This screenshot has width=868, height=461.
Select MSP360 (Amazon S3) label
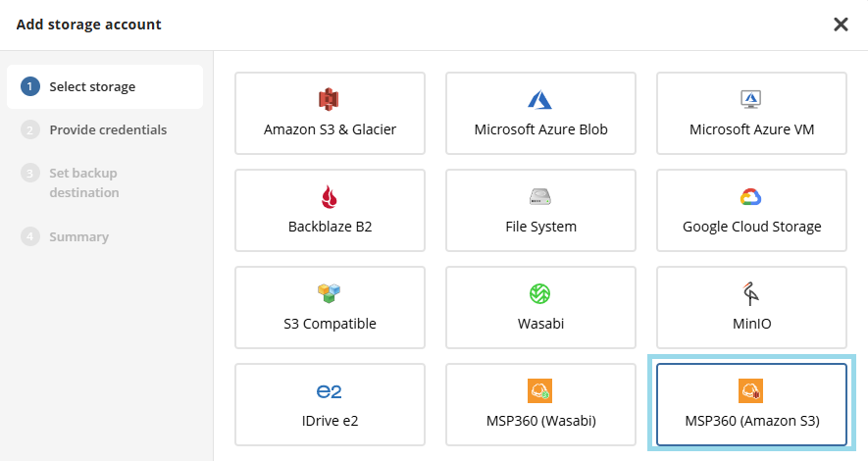pyautogui.click(x=751, y=421)
